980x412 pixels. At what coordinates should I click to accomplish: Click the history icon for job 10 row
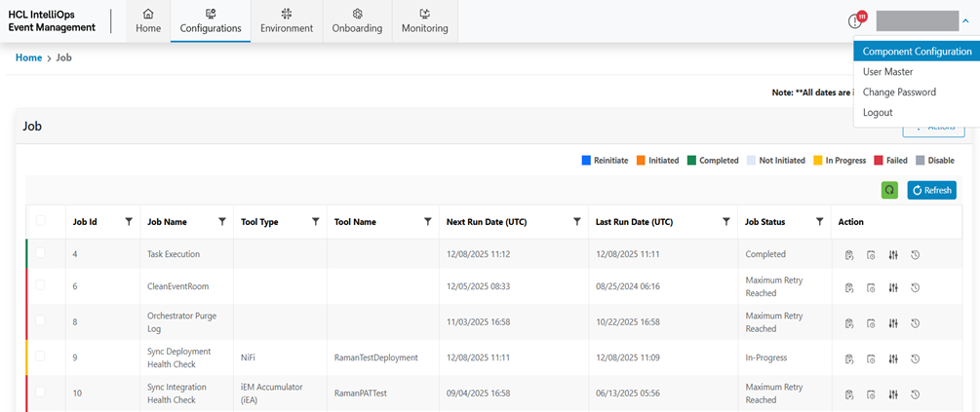point(916,394)
